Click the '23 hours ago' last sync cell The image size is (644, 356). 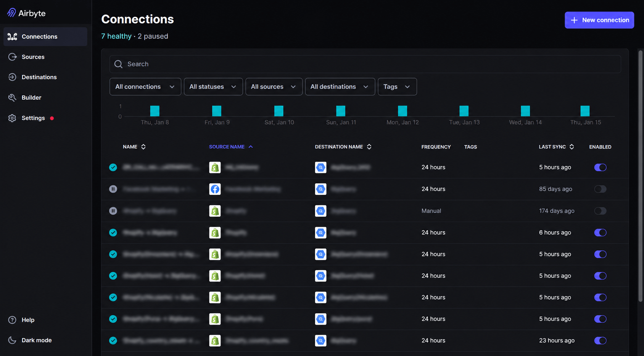557,341
